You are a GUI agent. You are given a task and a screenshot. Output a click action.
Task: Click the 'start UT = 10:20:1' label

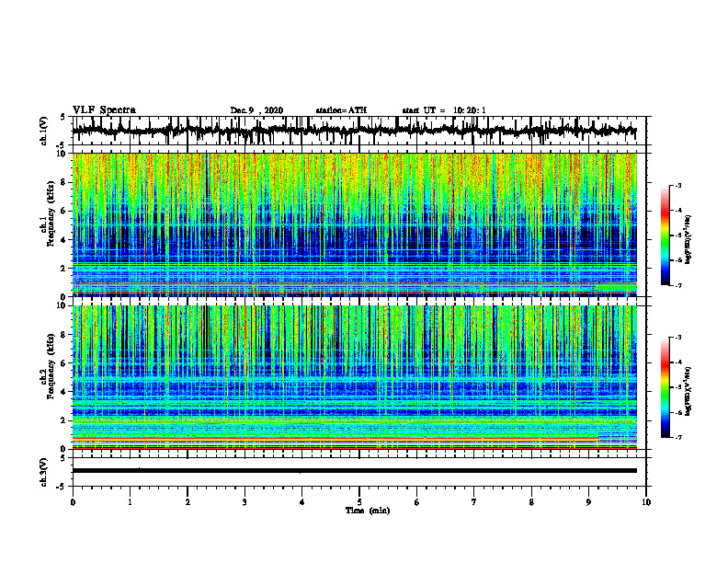[x=444, y=110]
